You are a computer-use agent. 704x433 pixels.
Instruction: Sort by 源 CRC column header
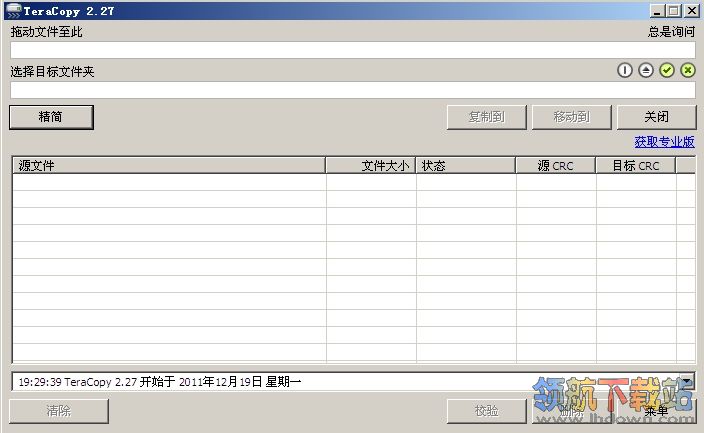(x=556, y=165)
